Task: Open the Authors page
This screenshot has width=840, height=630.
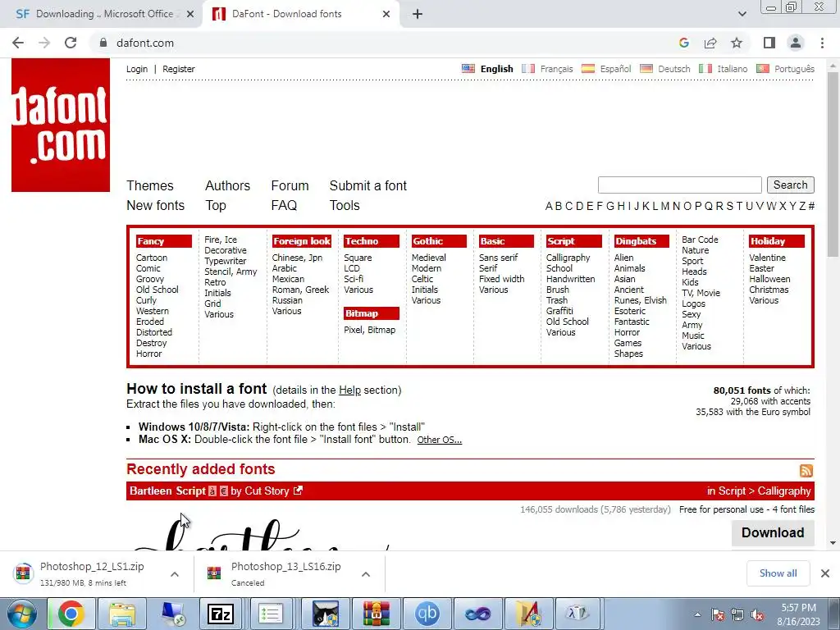Action: pyautogui.click(x=228, y=185)
